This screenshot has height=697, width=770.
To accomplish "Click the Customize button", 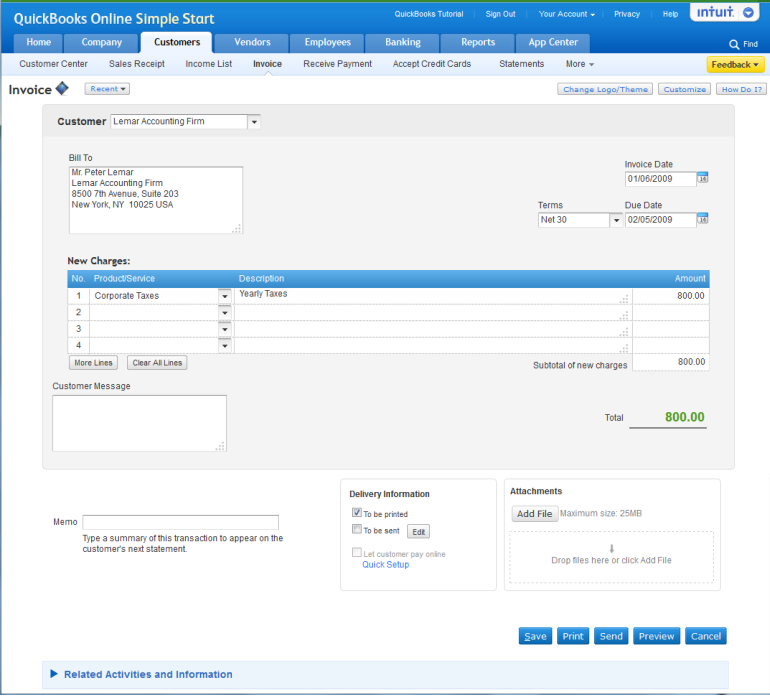I will [685, 89].
